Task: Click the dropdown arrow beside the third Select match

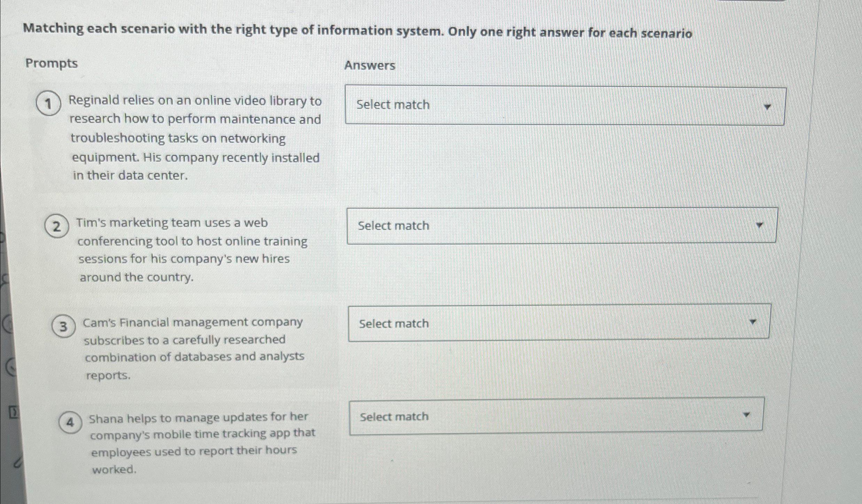Action: (754, 322)
